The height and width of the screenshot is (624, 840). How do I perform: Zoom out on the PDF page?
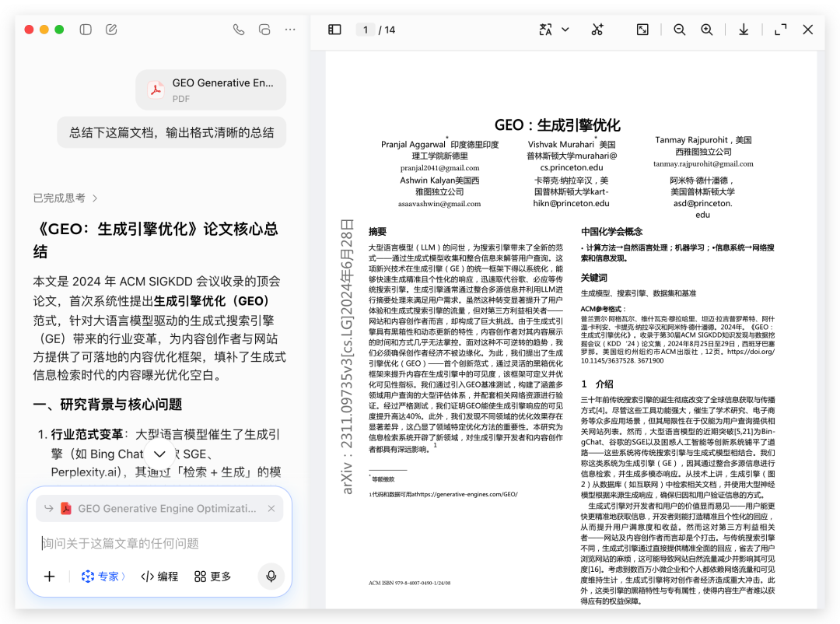tap(678, 30)
